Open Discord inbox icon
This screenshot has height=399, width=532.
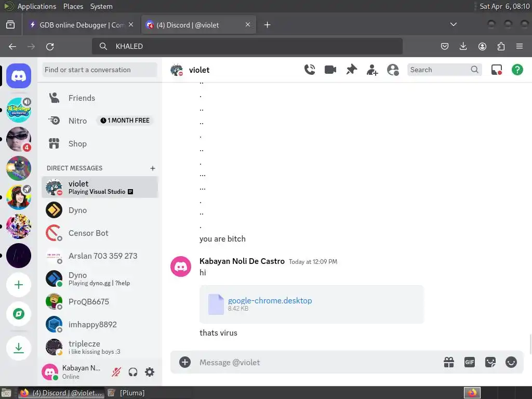click(496, 70)
